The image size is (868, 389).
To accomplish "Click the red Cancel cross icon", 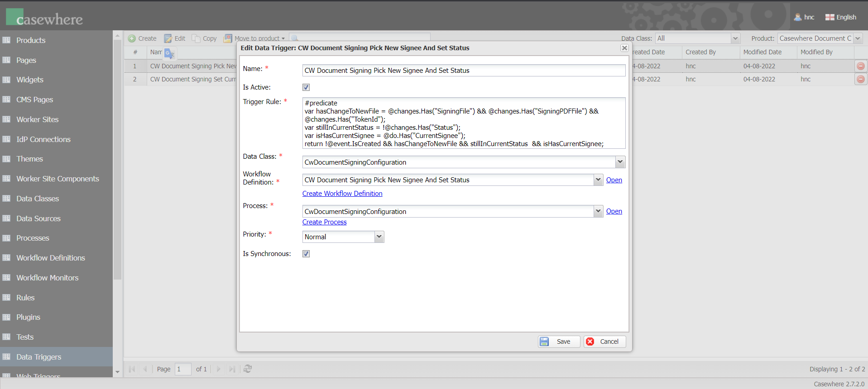I will (x=590, y=342).
